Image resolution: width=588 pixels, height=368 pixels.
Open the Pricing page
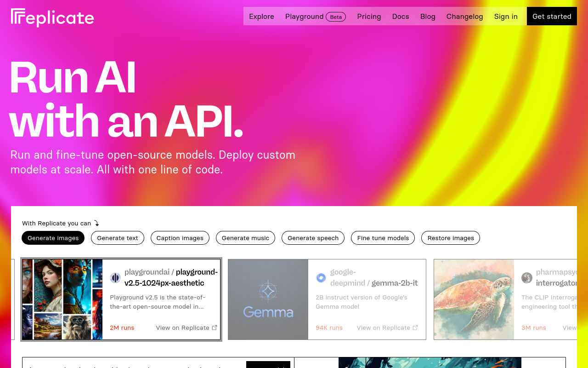point(369,17)
